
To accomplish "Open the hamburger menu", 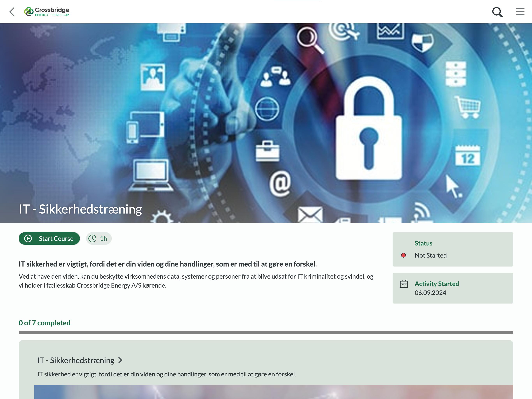I will [520, 11].
